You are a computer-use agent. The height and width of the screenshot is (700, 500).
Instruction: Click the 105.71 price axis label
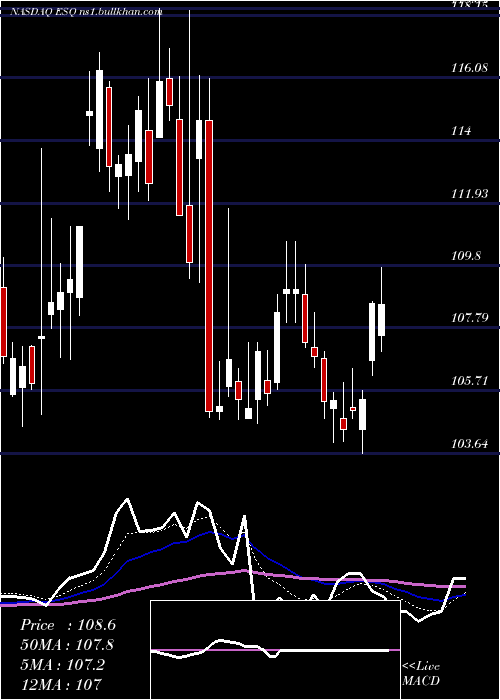tap(469, 381)
